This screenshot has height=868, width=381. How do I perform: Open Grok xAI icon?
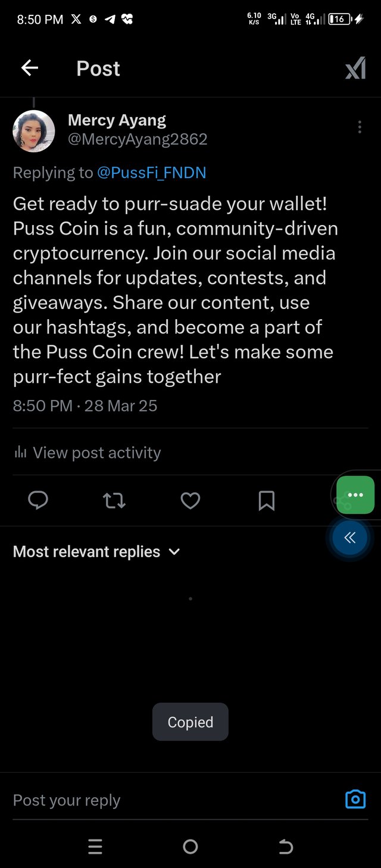355,70
